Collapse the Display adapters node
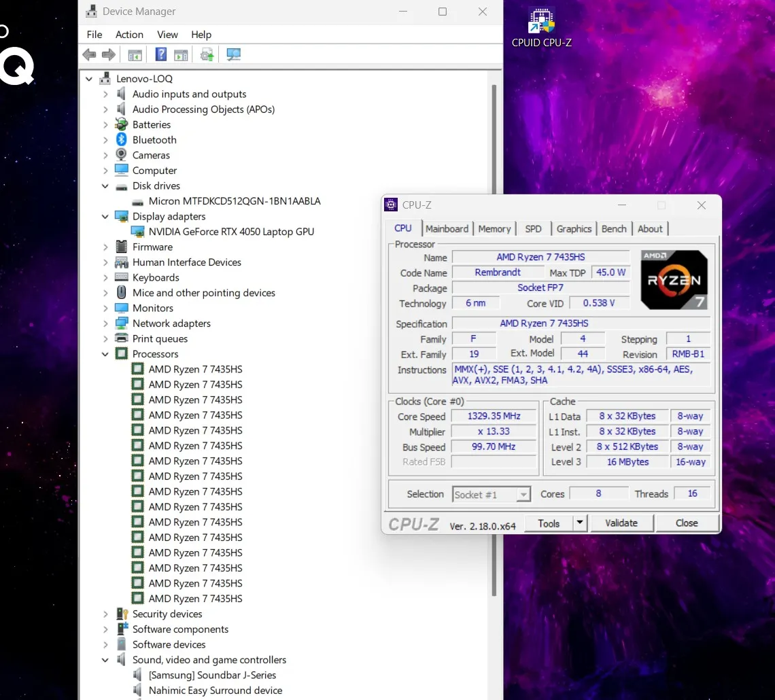Screen dimensions: 775x700 pyautogui.click(x=105, y=216)
